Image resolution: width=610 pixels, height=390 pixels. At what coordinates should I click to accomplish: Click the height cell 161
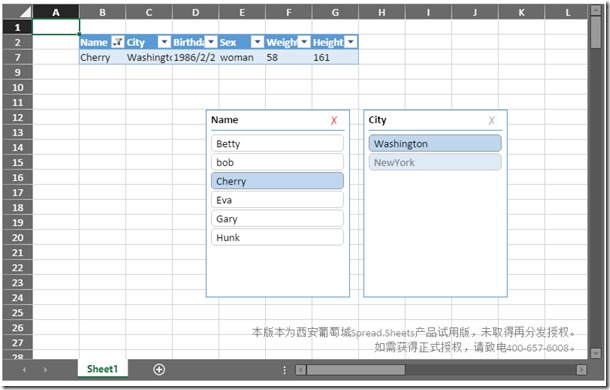[x=335, y=57]
